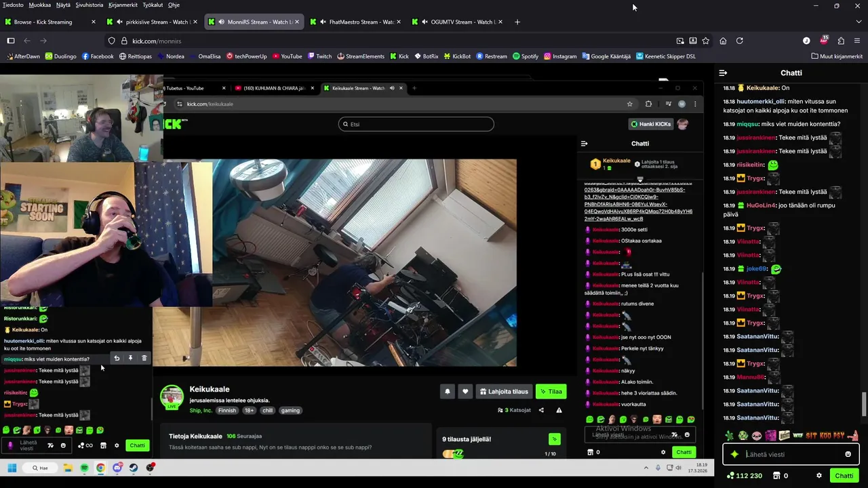Open chat settings gear in right panel
The height and width of the screenshot is (488, 868).
point(819,476)
